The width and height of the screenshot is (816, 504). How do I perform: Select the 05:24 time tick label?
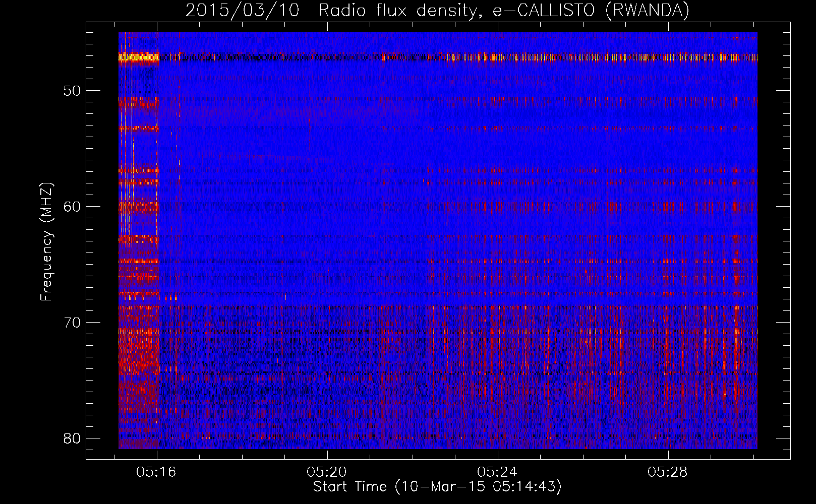497,472
